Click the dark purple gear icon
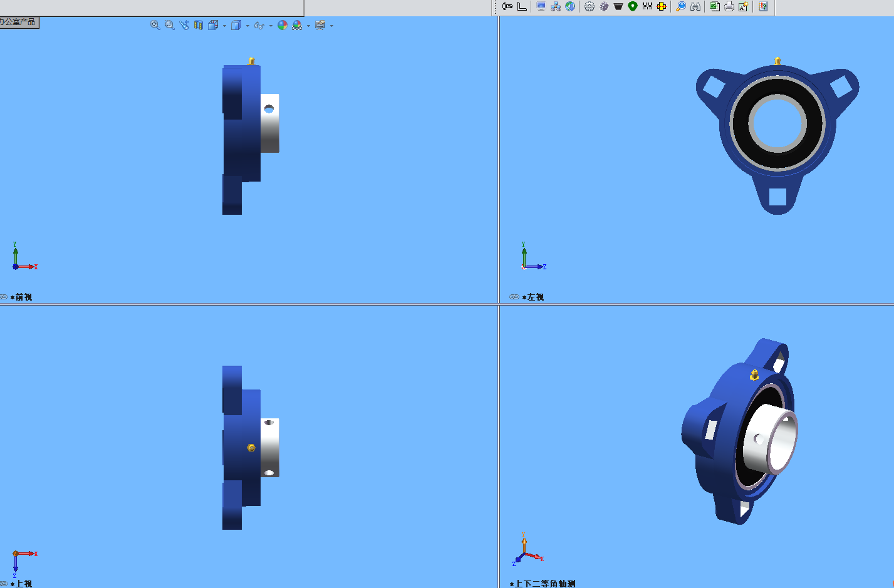This screenshot has height=588, width=894. [x=604, y=6]
